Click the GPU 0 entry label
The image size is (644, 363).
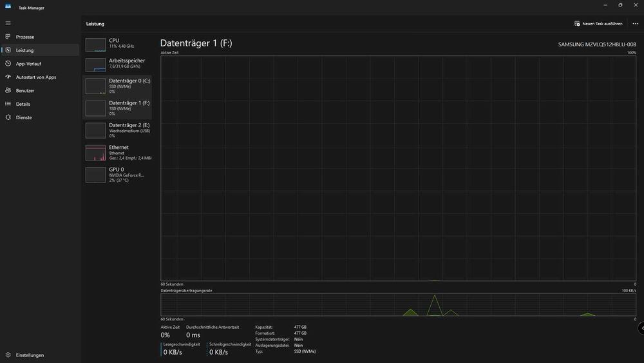(116, 170)
